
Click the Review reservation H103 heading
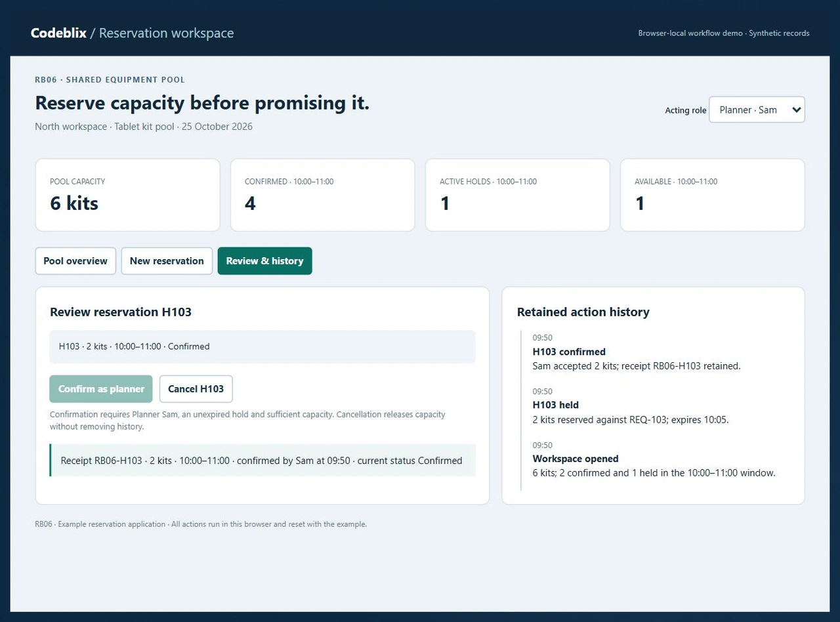pos(121,312)
